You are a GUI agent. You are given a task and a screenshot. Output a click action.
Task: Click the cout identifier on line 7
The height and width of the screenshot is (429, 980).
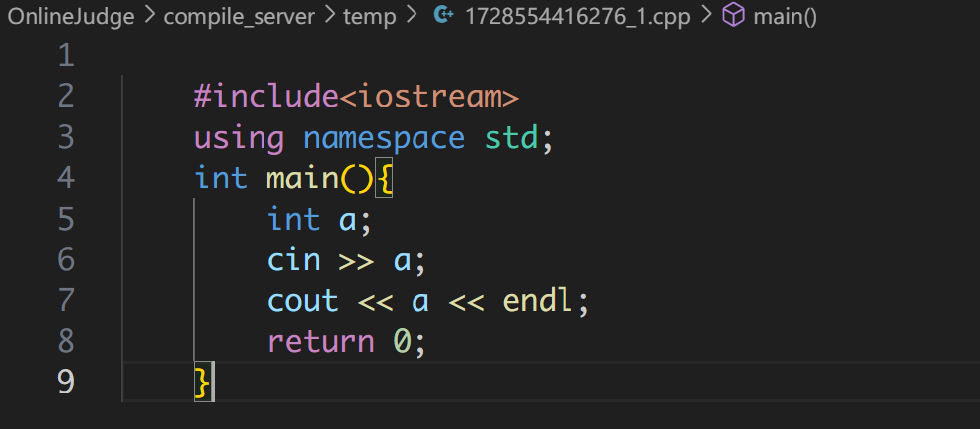(303, 301)
